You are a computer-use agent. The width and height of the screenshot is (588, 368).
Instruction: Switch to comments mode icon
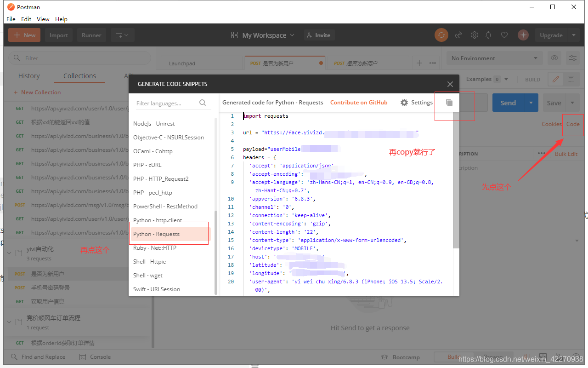click(x=571, y=79)
